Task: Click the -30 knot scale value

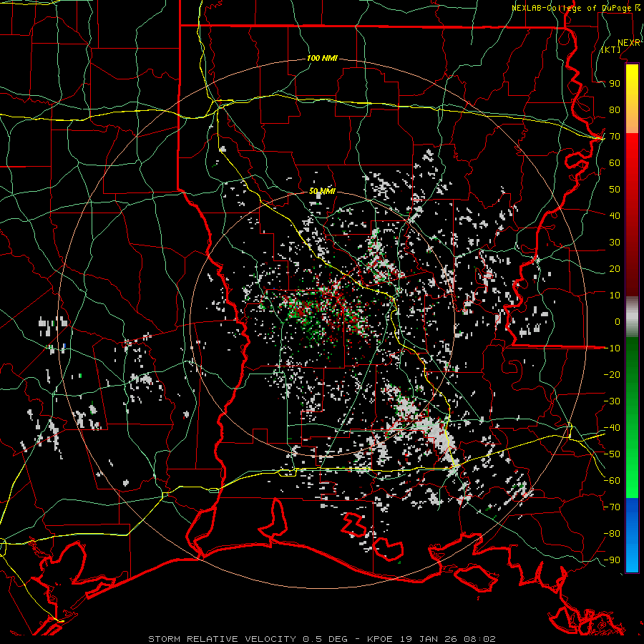Action: point(612,401)
